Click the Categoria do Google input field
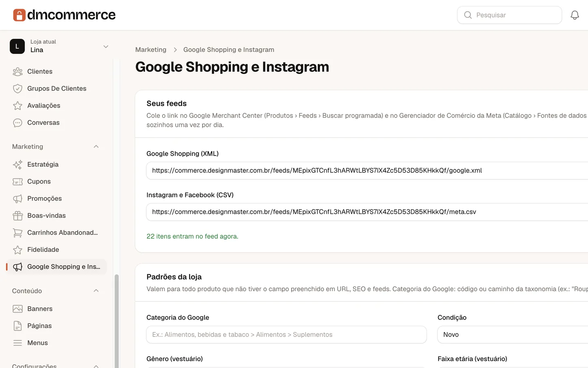This screenshot has height=368, width=588. pyautogui.click(x=287, y=334)
